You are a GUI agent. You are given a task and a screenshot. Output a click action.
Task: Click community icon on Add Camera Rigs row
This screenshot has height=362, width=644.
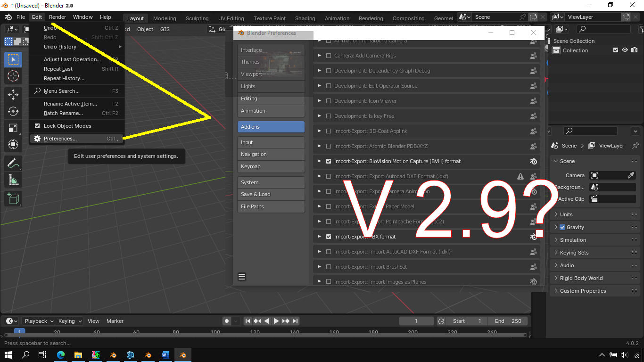(x=534, y=56)
